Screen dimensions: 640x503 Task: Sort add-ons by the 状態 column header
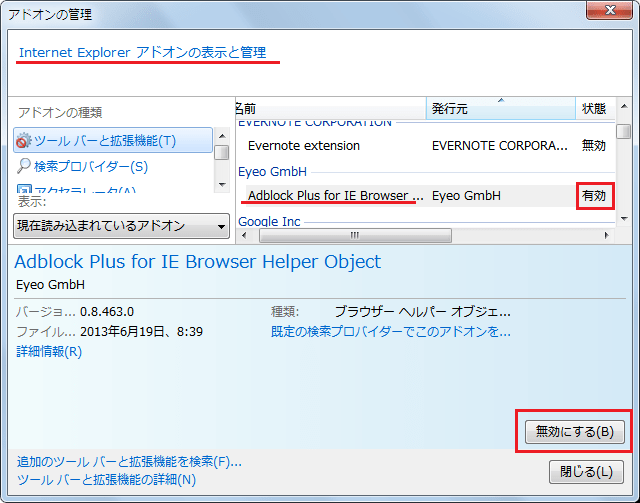click(x=593, y=107)
